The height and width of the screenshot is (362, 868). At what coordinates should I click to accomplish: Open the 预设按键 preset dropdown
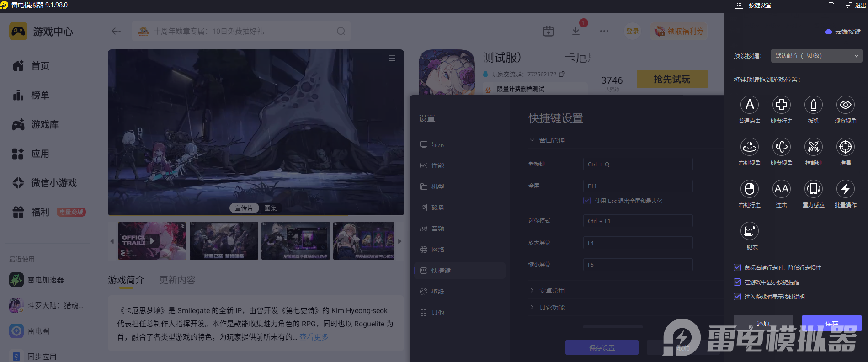coord(816,56)
